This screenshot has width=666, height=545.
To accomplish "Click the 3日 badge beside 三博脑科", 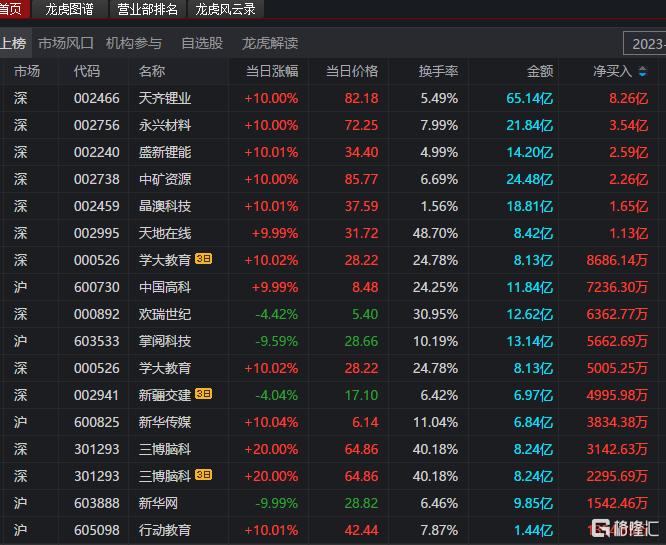I will 203,474.
